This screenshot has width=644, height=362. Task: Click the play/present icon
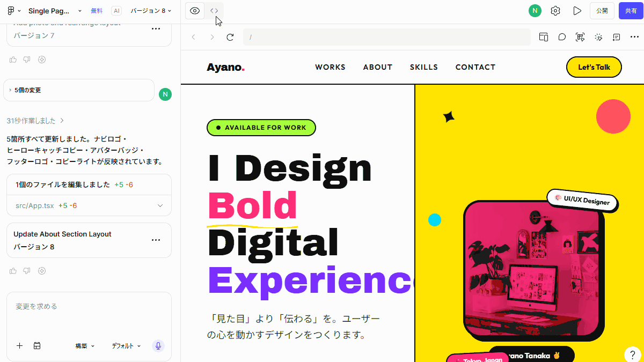pyautogui.click(x=577, y=11)
